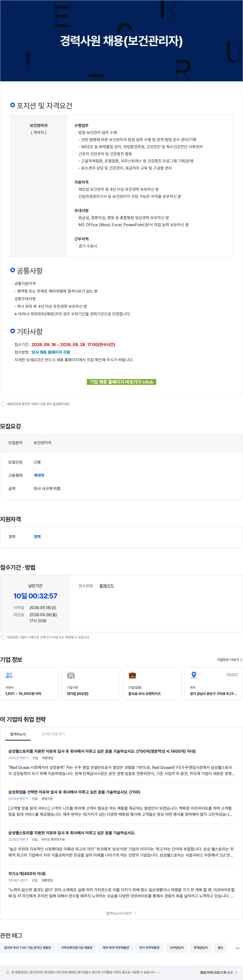
Task: Click the 경력 value in 지원자격
Action: point(37,537)
